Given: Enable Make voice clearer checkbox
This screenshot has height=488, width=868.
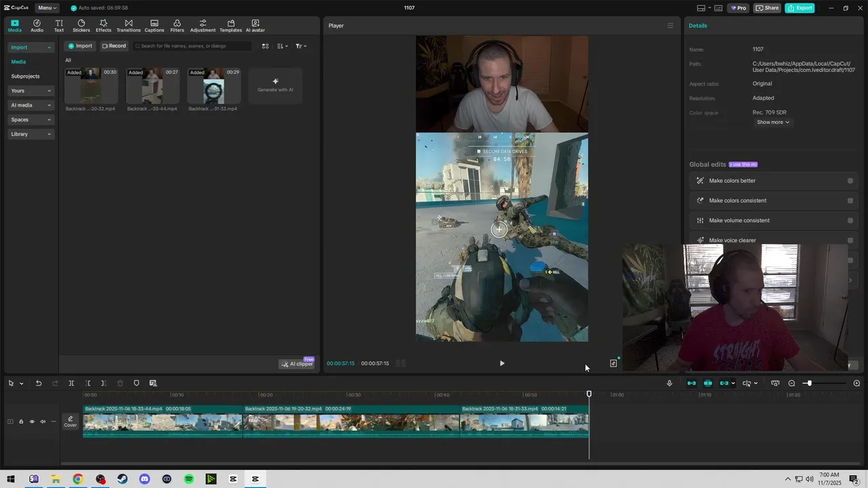Looking at the screenshot, I should click(x=850, y=240).
